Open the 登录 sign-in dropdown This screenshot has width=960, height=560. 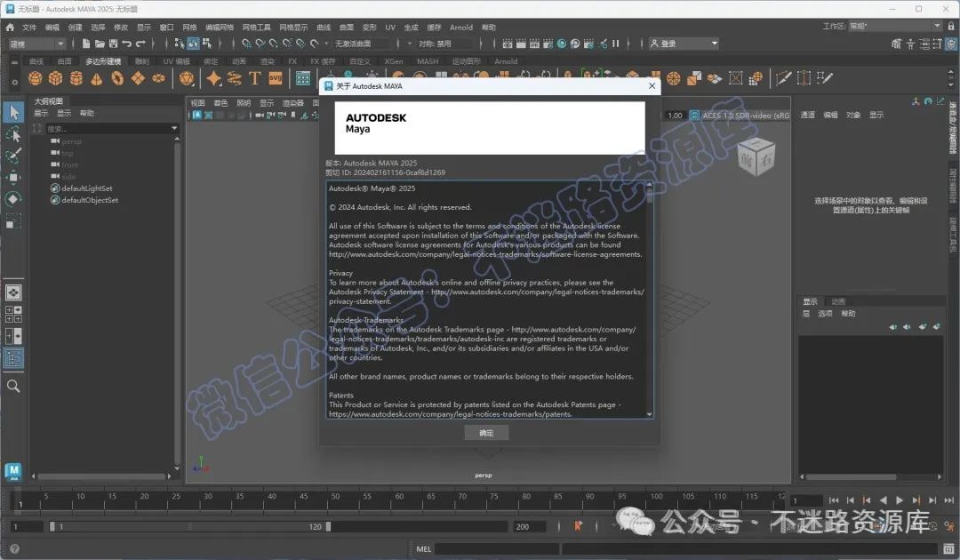(684, 44)
